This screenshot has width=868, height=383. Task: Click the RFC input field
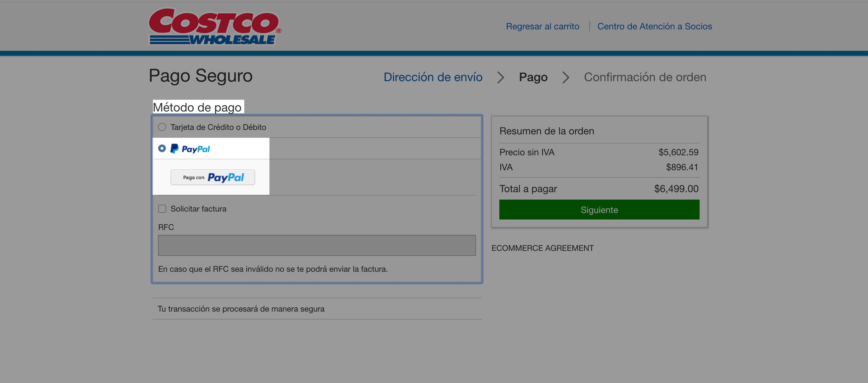point(317,245)
